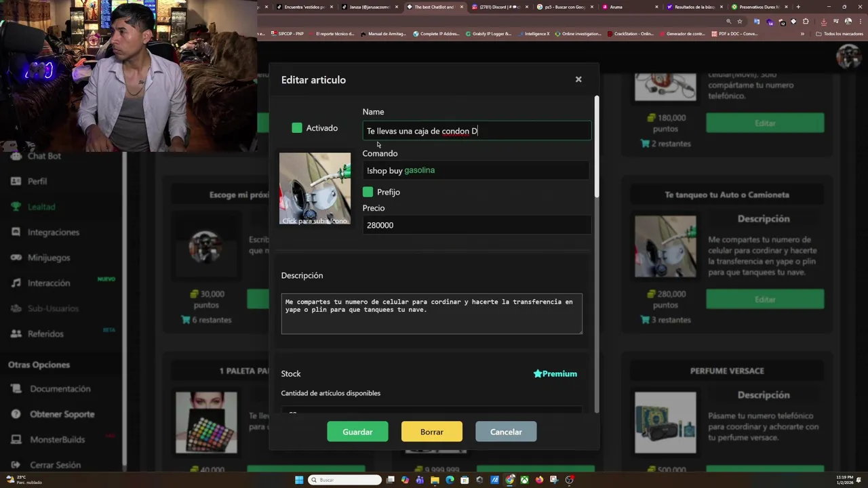Open Xbox app from the taskbar
868x488 pixels.
(x=524, y=480)
